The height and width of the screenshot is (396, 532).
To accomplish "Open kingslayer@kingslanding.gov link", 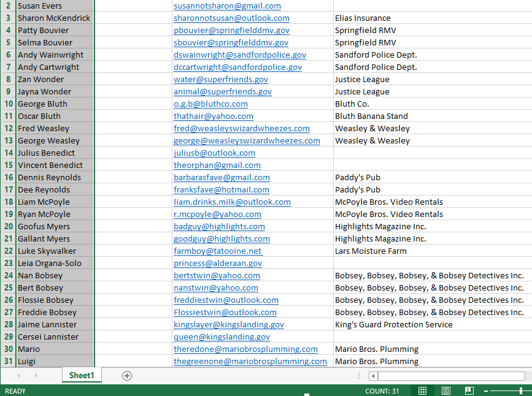I will click(229, 324).
